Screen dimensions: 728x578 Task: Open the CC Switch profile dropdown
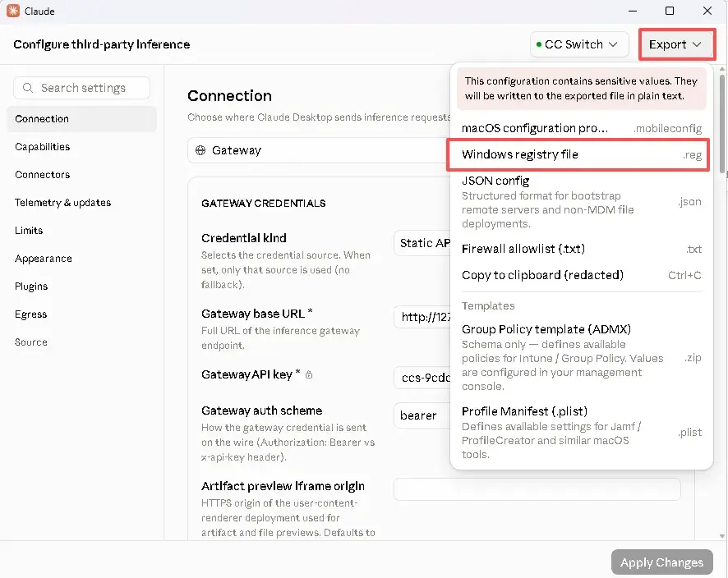click(x=579, y=44)
